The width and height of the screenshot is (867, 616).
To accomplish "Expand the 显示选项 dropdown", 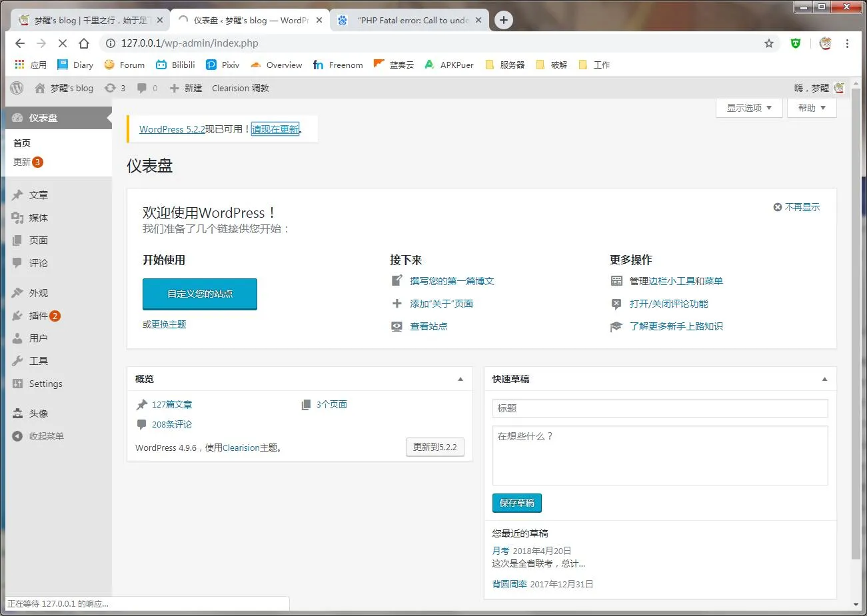I will click(749, 107).
